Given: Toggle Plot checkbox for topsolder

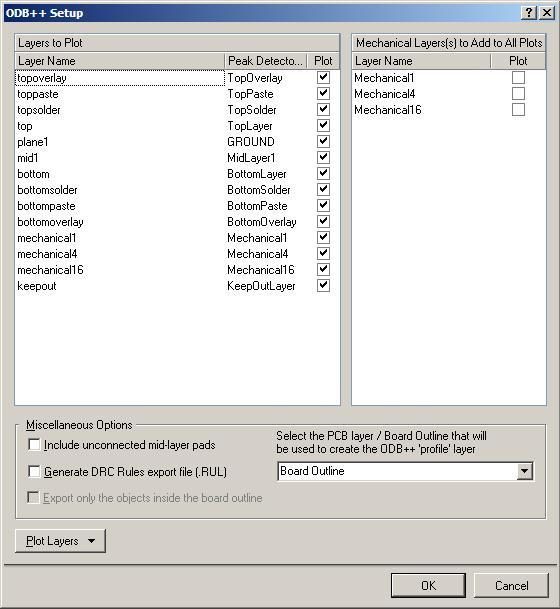Looking at the screenshot, I should (x=323, y=109).
